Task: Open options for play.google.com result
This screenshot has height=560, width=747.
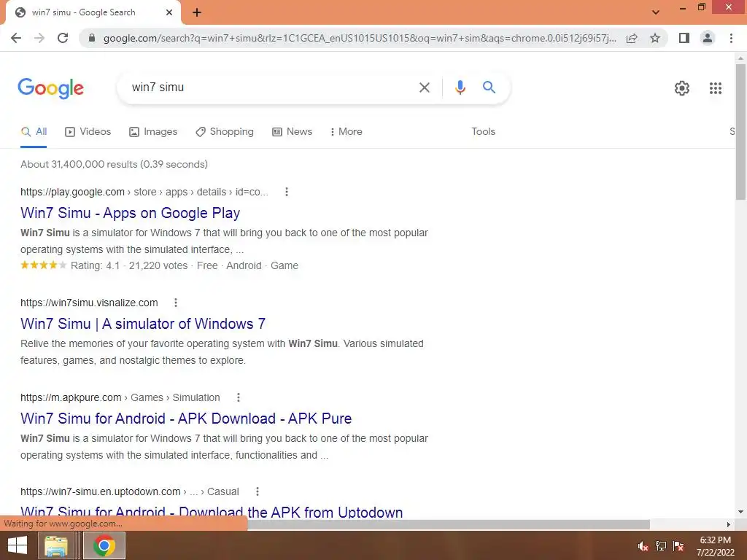Action: pos(286,192)
